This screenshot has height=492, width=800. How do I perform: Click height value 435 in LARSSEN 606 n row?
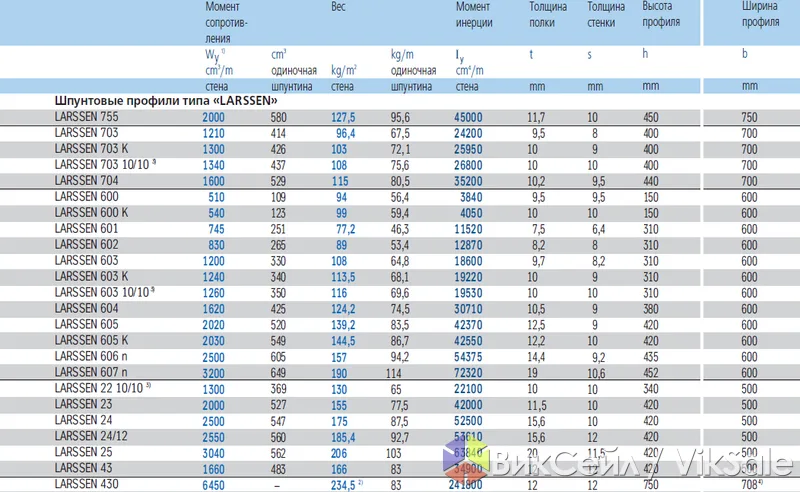click(x=651, y=357)
